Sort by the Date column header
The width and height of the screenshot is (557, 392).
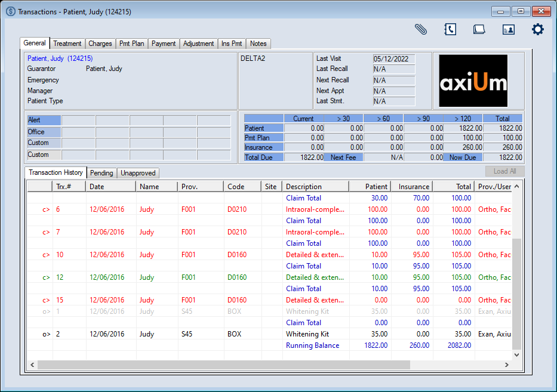(x=111, y=187)
